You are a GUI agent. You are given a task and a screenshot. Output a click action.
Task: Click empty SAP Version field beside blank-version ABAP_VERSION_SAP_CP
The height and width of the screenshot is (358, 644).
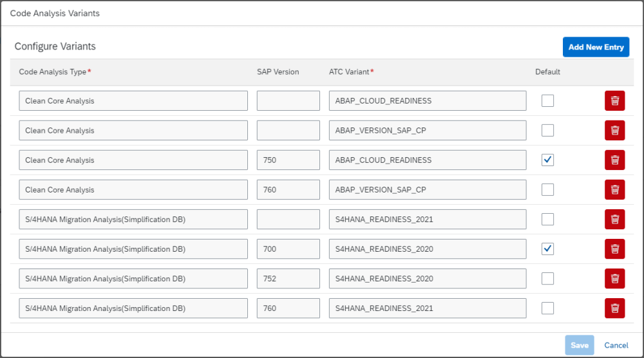click(289, 130)
